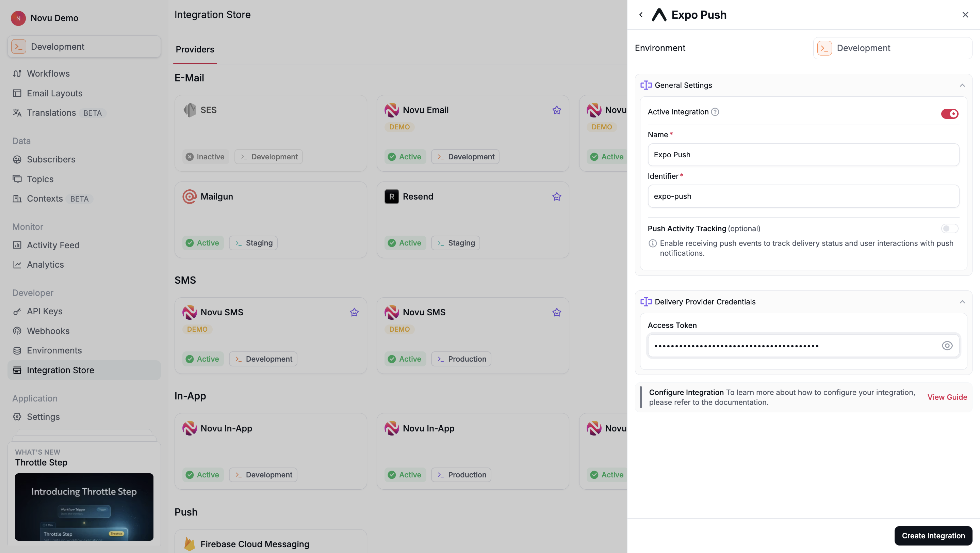Star the Novu Email provider

(x=557, y=110)
